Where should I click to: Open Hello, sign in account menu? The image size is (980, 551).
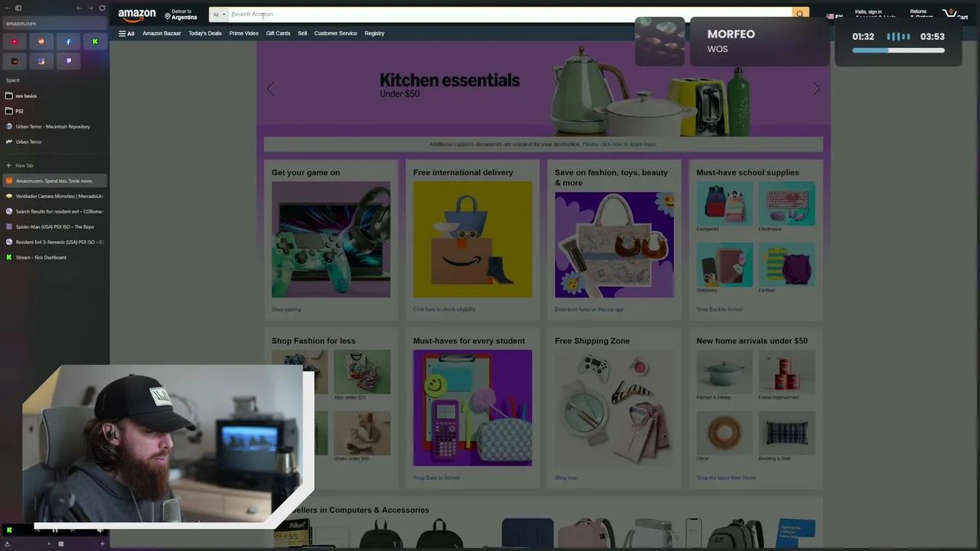(x=875, y=15)
